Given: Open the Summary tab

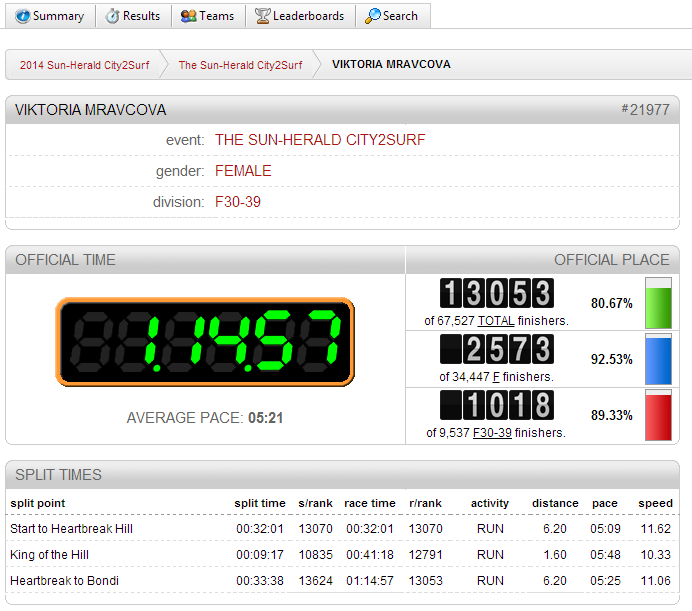Looking at the screenshot, I should tap(50, 16).
